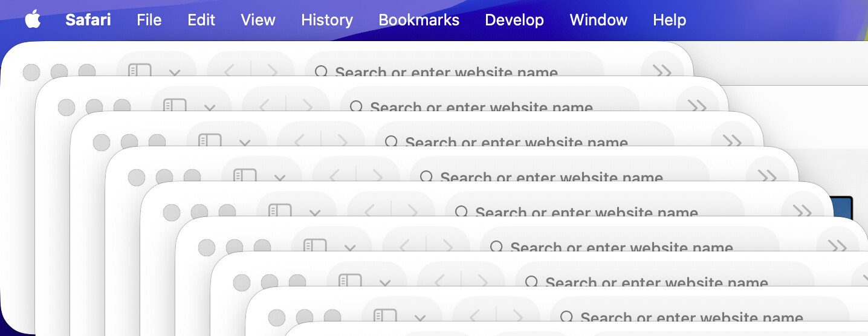The height and width of the screenshot is (336, 868).
Task: Go back in third window from the back
Action: (300, 141)
